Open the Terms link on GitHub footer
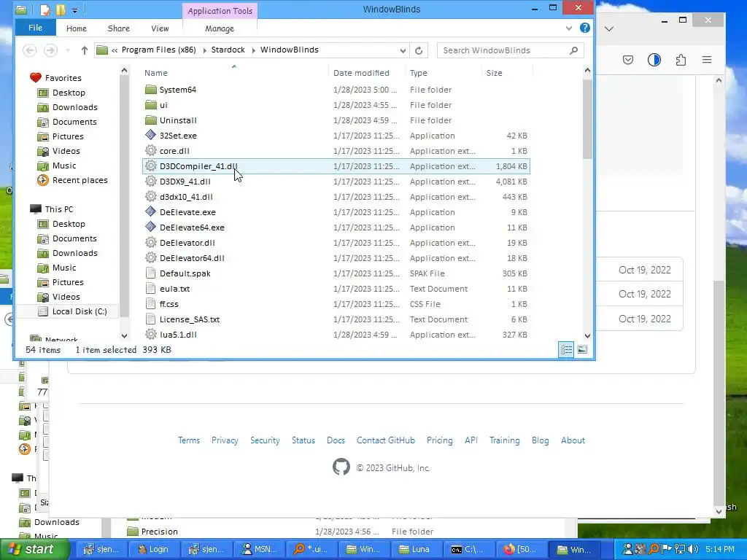747x560 pixels. 189,440
